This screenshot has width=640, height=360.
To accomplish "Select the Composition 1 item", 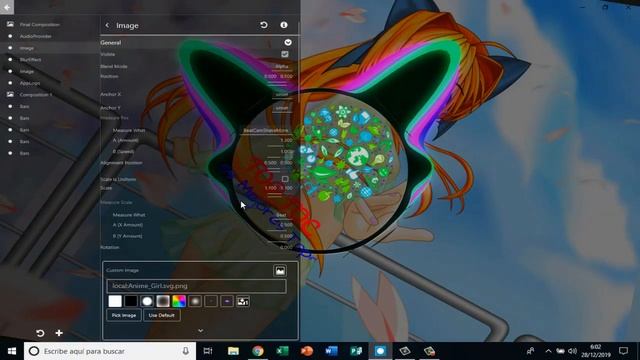I will click(36, 95).
